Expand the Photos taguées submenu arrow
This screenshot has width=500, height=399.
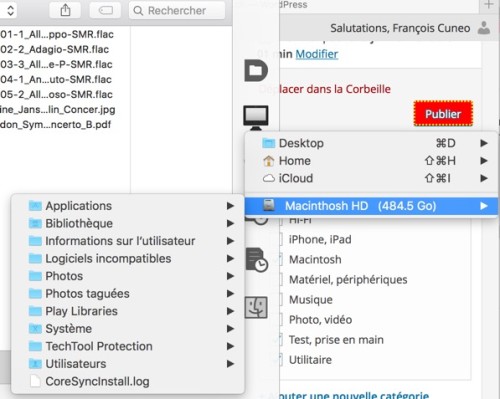pyautogui.click(x=230, y=294)
